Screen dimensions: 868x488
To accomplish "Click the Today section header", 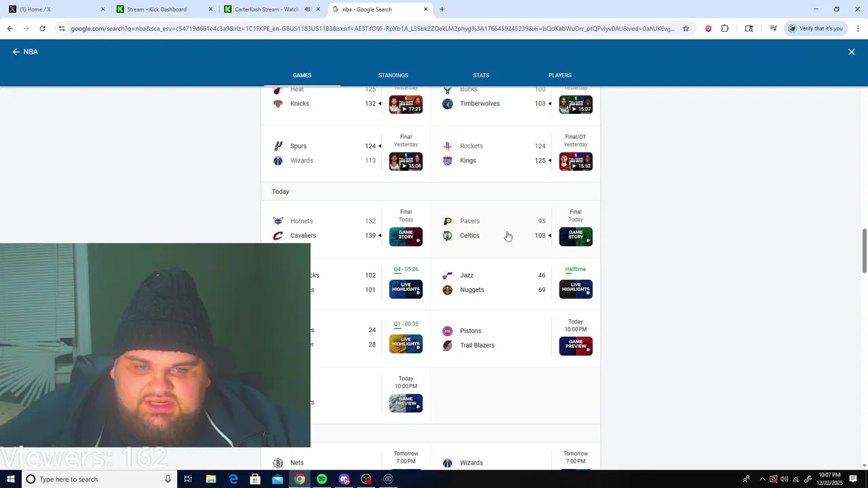I will 281,192.
